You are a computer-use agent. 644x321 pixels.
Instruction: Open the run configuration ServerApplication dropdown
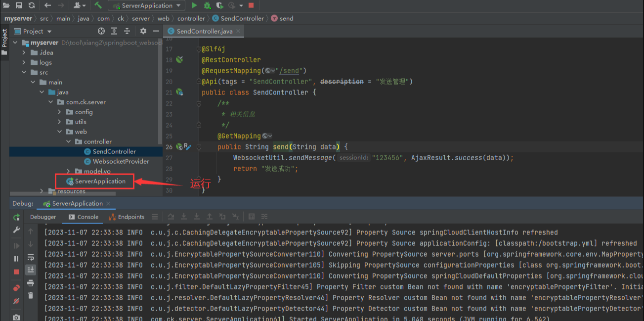147,5
